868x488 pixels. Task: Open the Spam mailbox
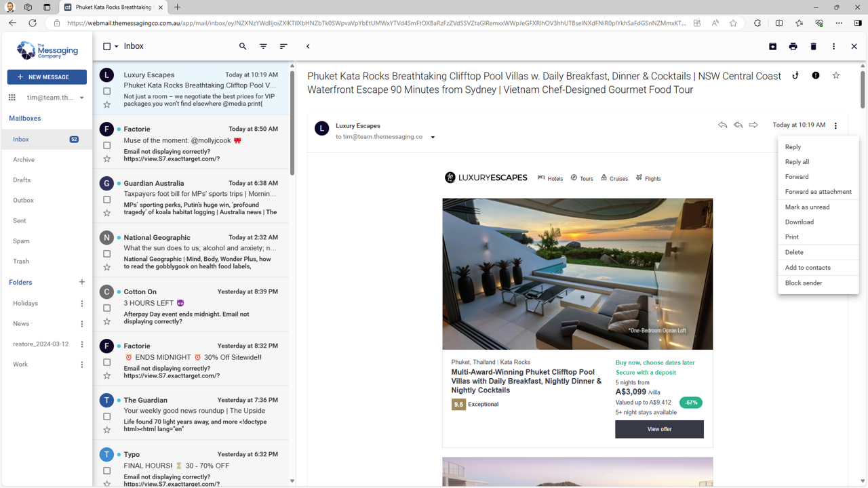coord(21,241)
